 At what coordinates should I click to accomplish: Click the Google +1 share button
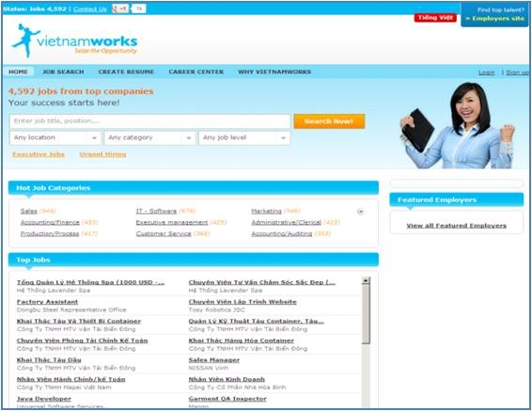(x=120, y=8)
